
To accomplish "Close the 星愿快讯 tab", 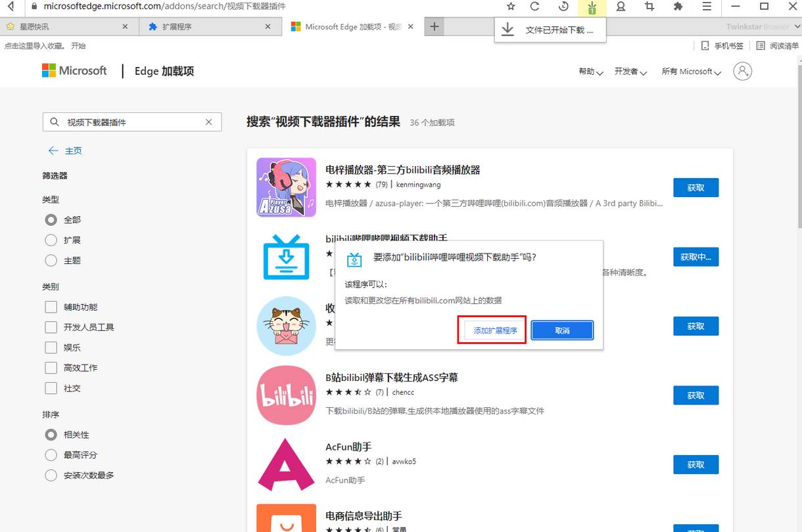I will pyautogui.click(x=126, y=27).
